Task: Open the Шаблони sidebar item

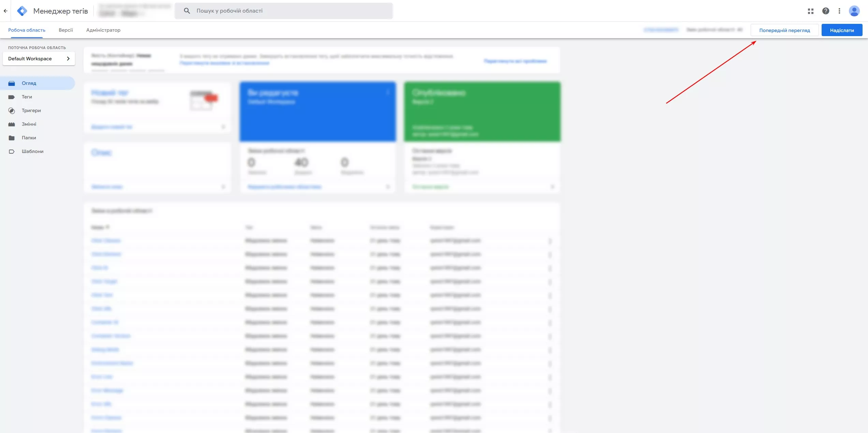Action: click(38, 151)
